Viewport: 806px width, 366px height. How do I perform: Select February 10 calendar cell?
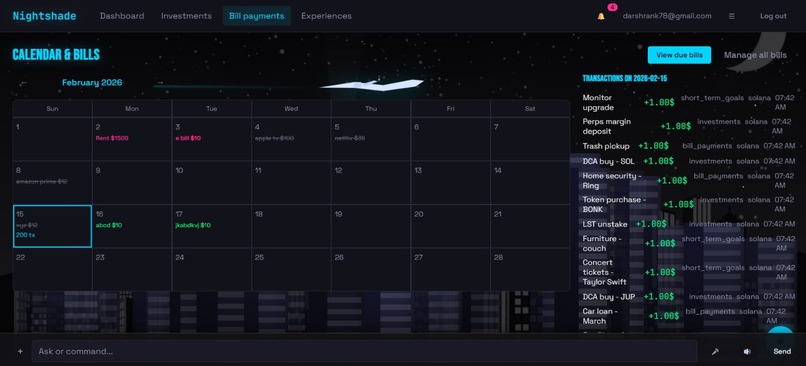point(212,183)
